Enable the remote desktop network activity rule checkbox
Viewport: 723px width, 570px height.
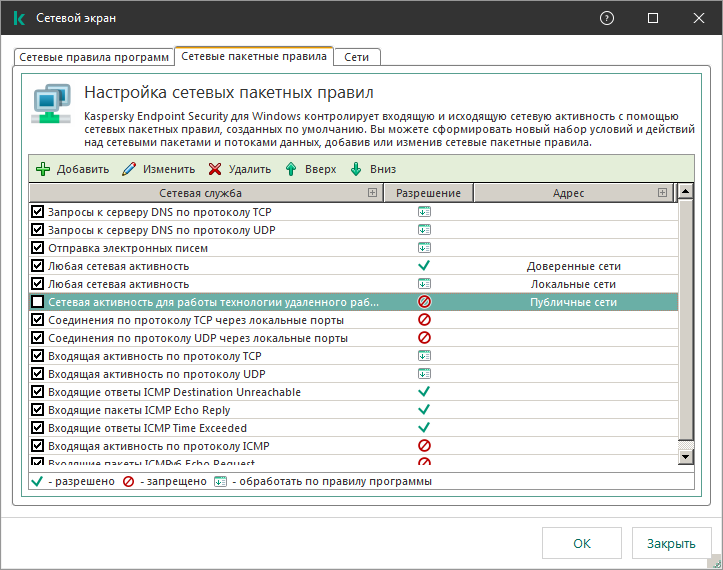pos(38,302)
